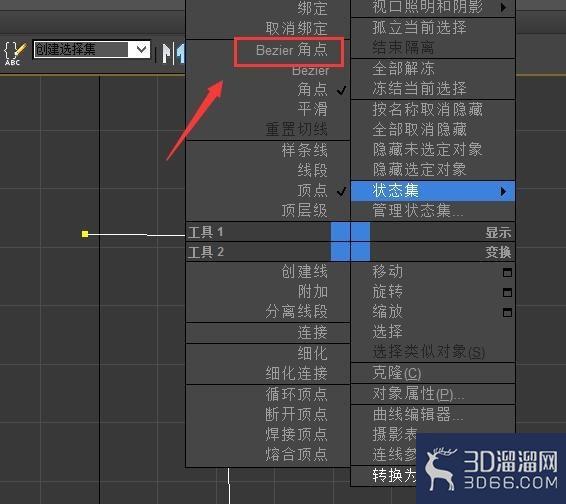Click into the 创建选择集 text field
The width and height of the screenshot is (566, 504).
coord(81,49)
